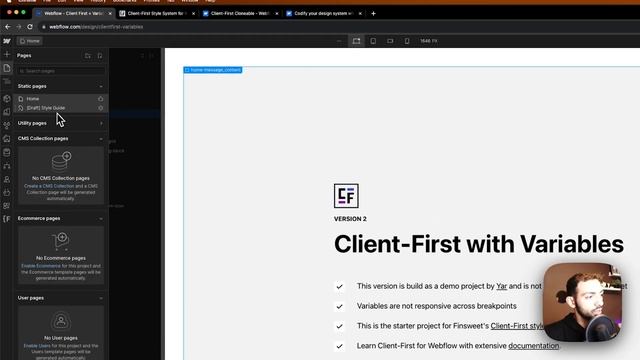Viewport: 640px width, 360px height.
Task: Click the canvas width px value
Action: click(x=429, y=41)
